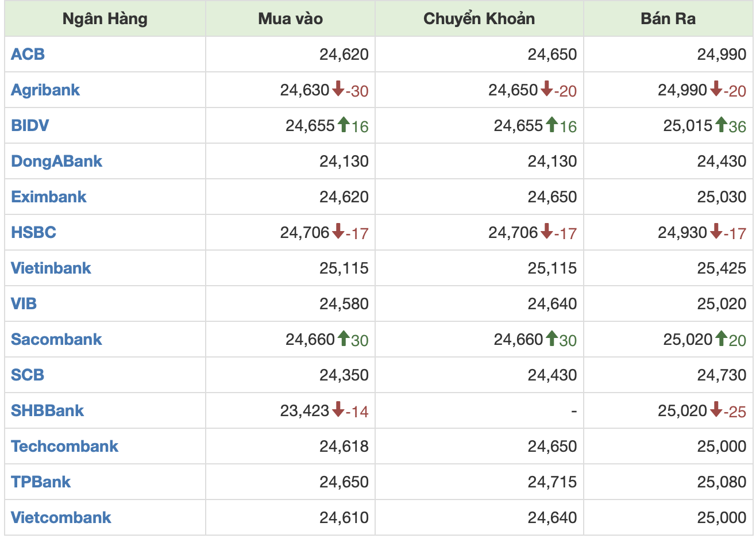Viewport: 756px width, 538px height.
Task: Click the green up arrow in Sacombank Bán Ra
Action: pyautogui.click(x=721, y=338)
